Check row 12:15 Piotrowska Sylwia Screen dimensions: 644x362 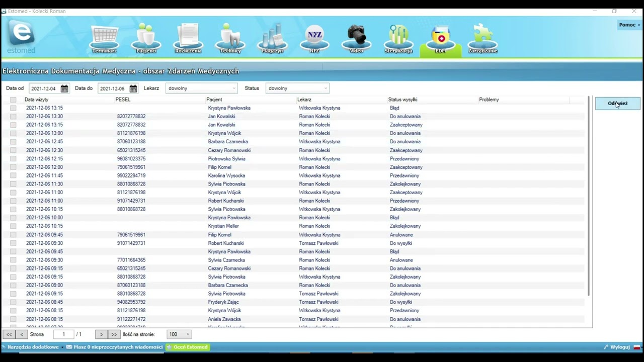tap(13, 159)
